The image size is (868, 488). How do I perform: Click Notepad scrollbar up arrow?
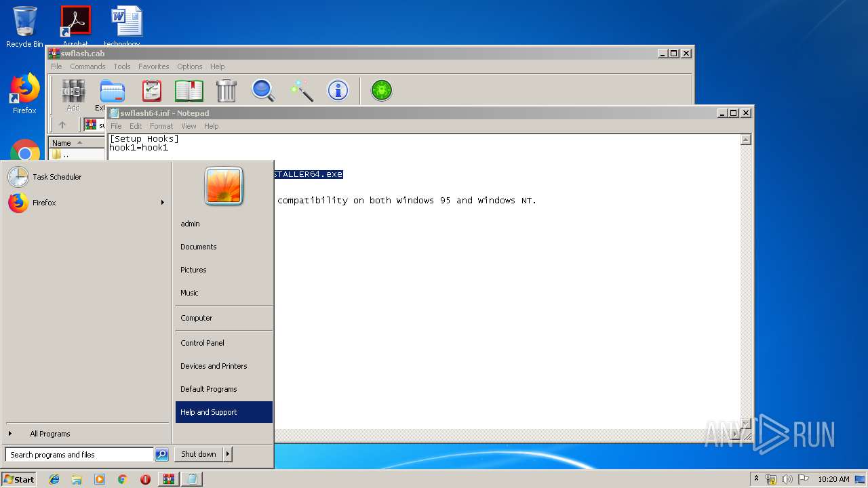(746, 140)
